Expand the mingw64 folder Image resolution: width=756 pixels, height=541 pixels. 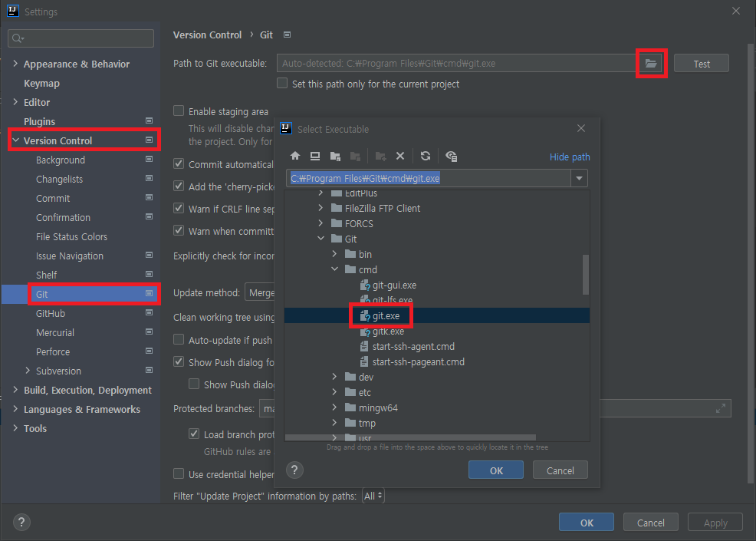pyautogui.click(x=334, y=407)
